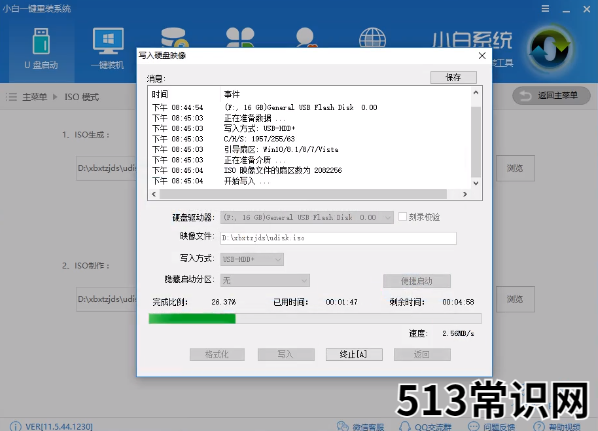Screen dimensions: 598x431
Task: Close the 小白一键重装系统 main window
Action: [587, 9]
